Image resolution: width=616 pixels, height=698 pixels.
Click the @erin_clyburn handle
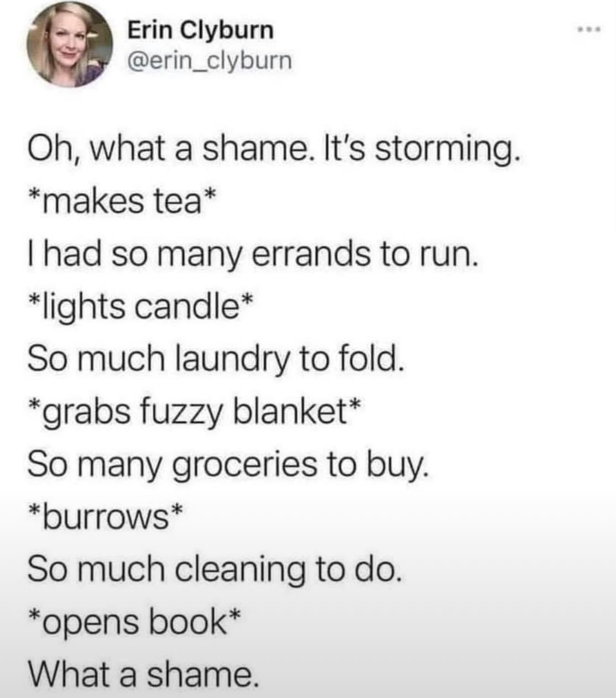tap(210, 61)
